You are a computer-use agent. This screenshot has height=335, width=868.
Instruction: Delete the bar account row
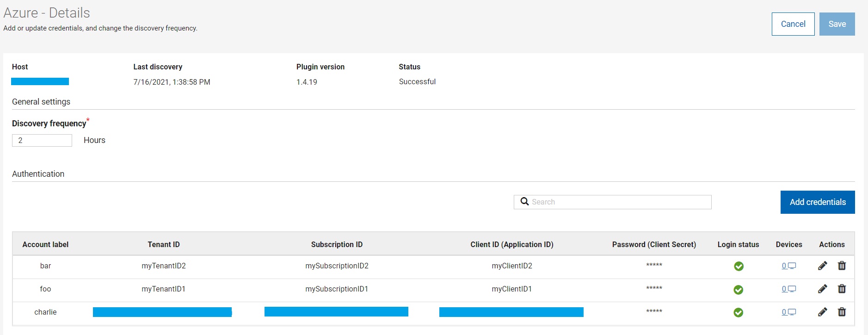(x=842, y=266)
